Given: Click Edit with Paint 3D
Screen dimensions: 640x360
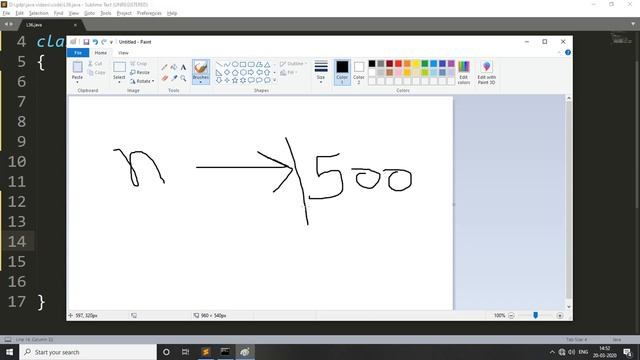Looking at the screenshot, I should pyautogui.click(x=487, y=73).
